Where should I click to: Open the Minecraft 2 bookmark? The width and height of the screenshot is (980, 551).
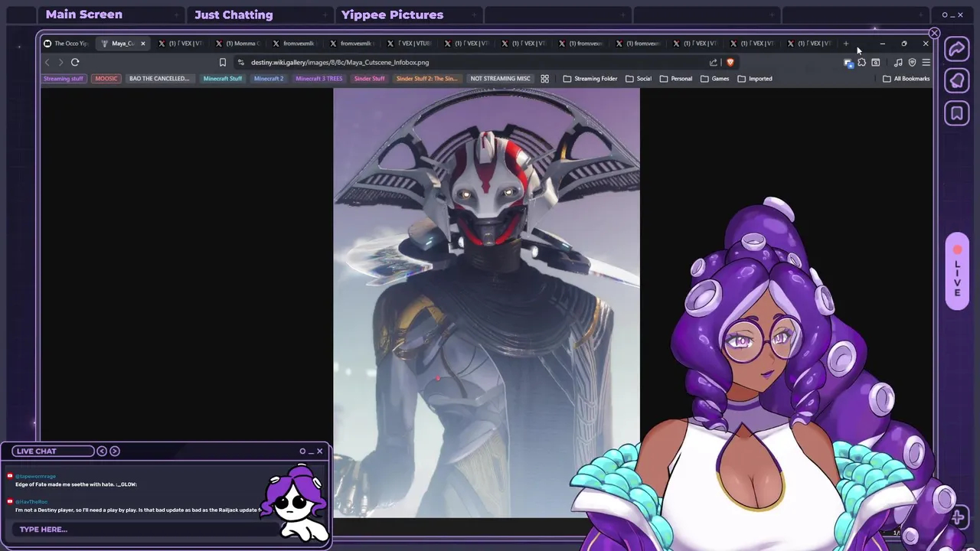(x=269, y=79)
